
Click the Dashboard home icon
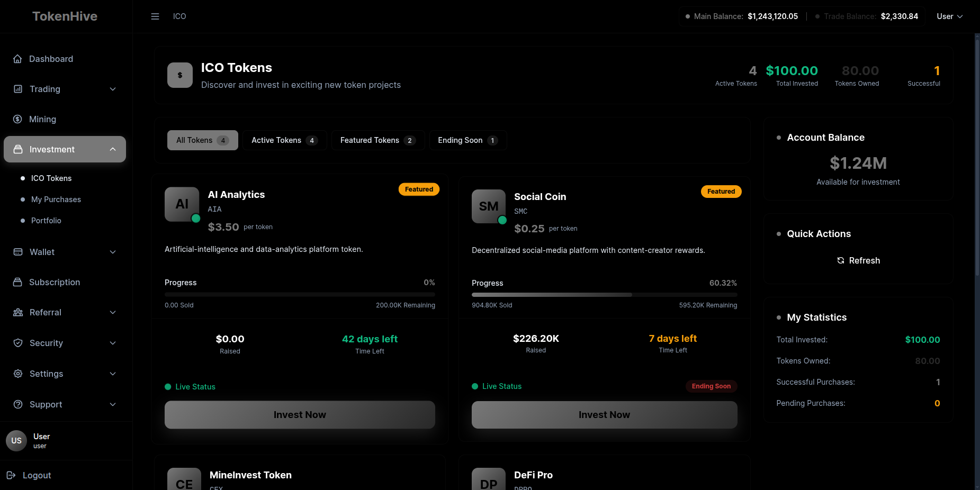tap(17, 59)
